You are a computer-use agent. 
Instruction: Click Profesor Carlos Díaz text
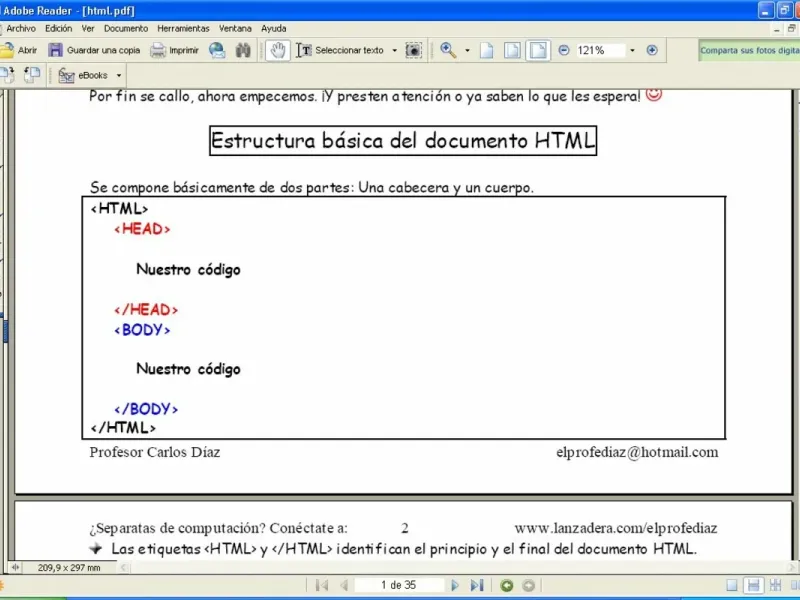[x=155, y=452]
